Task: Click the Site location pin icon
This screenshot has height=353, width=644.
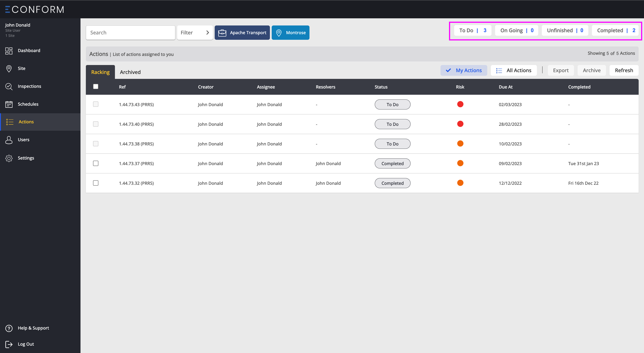Action: (x=9, y=68)
